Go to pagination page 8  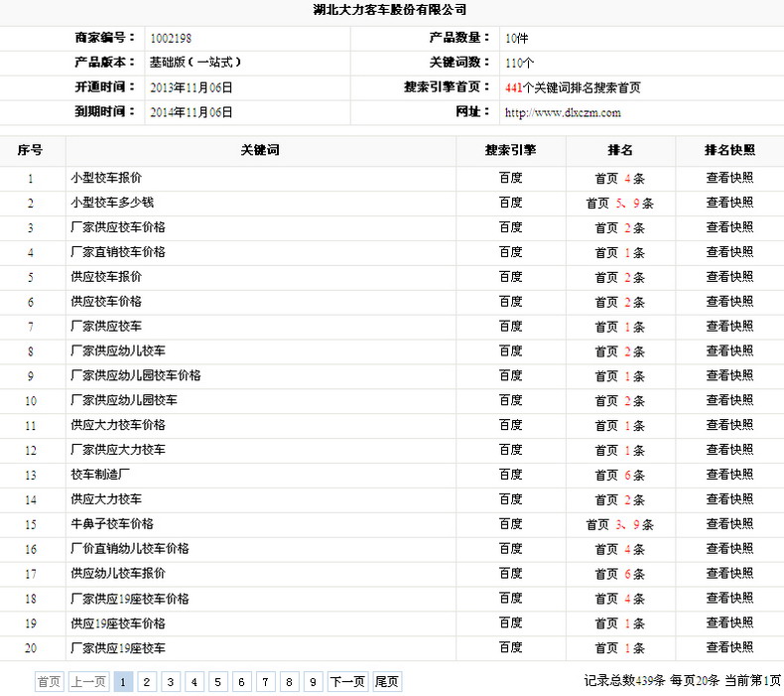click(289, 682)
